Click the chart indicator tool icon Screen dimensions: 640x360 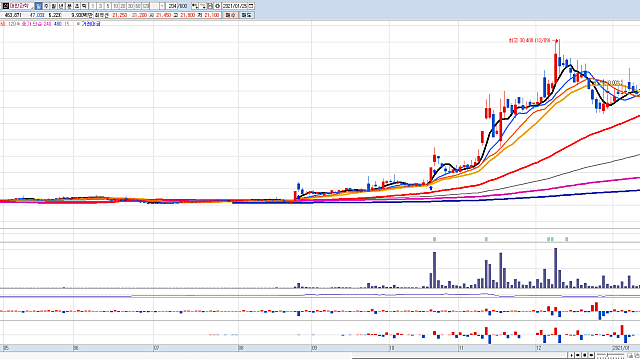[x=195, y=6]
